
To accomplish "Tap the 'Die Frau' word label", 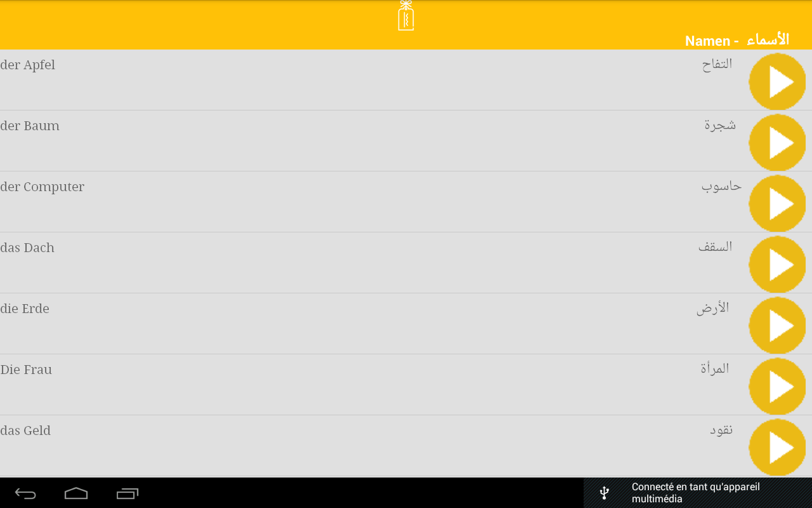I will (26, 370).
